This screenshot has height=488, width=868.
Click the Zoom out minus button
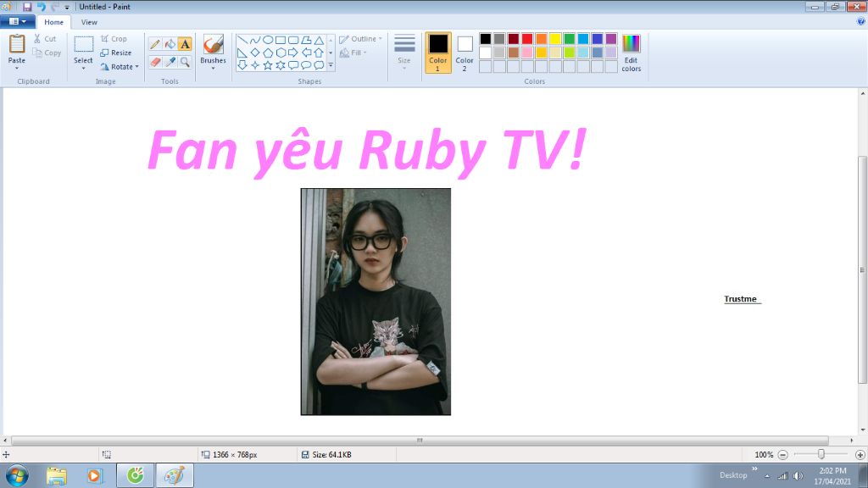(782, 455)
